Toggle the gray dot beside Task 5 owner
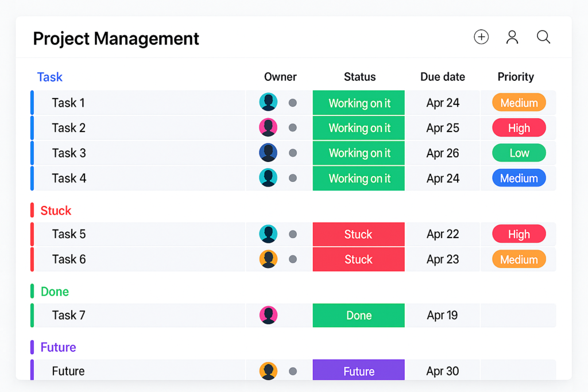 tap(293, 234)
